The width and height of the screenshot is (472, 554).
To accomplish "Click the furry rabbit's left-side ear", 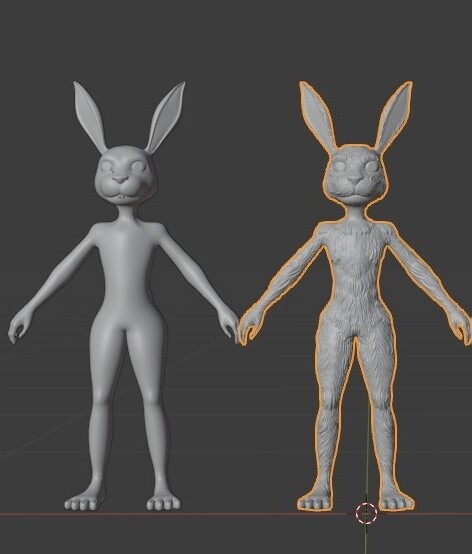I will [317, 115].
